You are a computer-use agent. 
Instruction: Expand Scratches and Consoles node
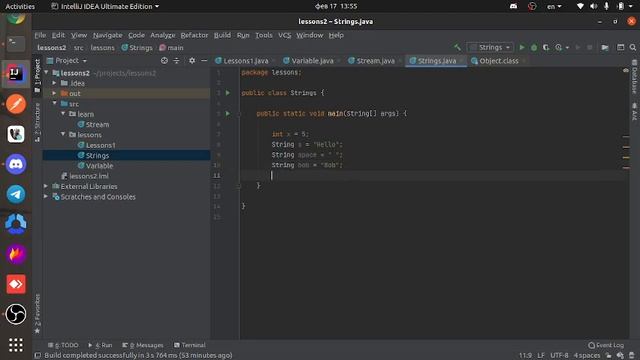pyautogui.click(x=47, y=196)
